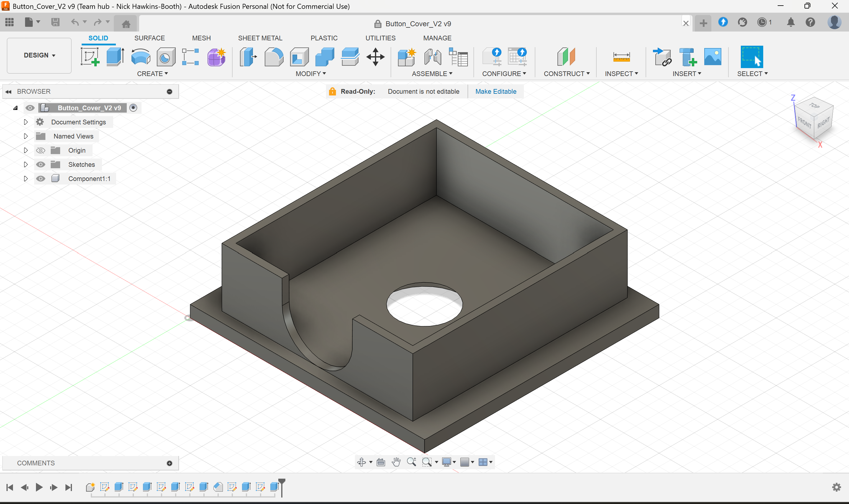Screen dimensions: 849x504
Task: Click the Fillet tool icon
Action: [273, 57]
